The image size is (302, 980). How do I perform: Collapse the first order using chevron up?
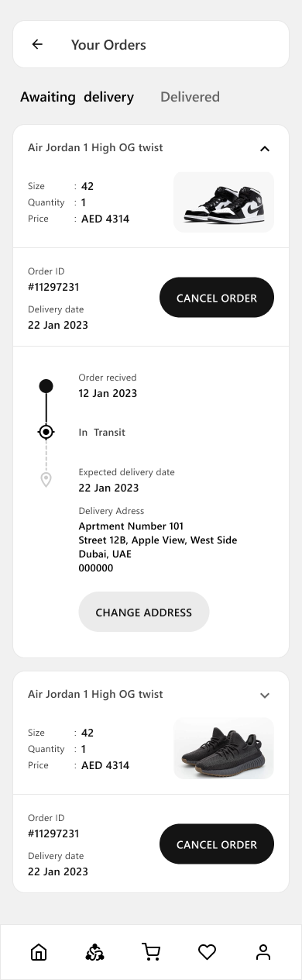pyautogui.click(x=265, y=148)
